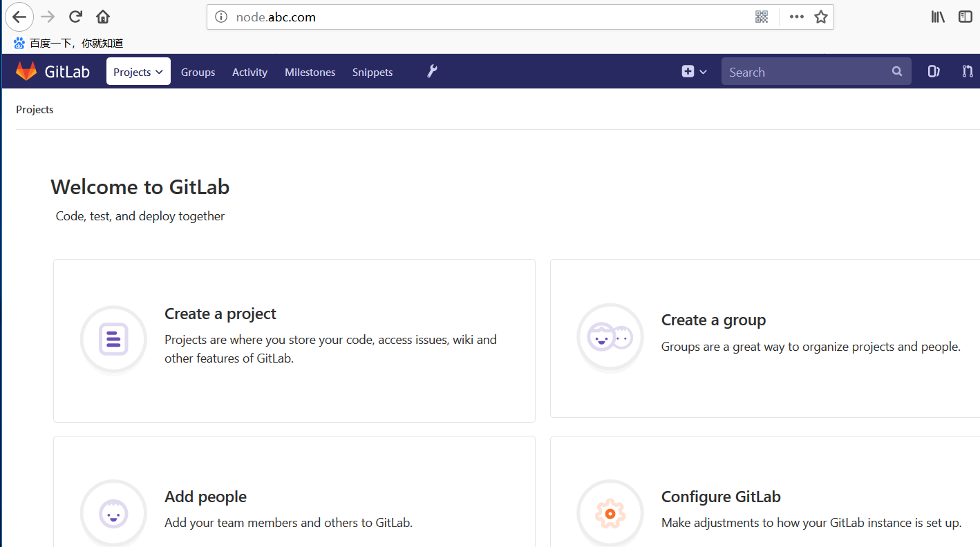Open the browser Library icon
Viewport: 980px width, 547px height.
938,17
